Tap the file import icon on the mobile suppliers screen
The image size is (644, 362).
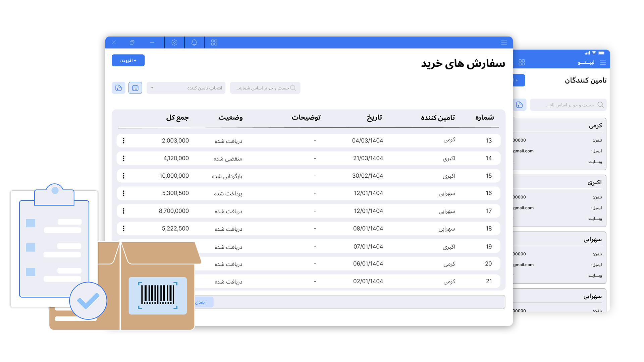point(520,105)
